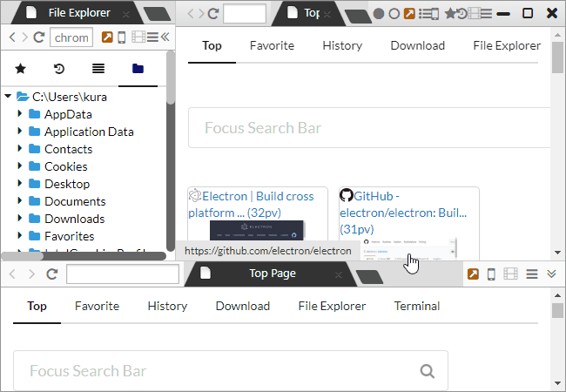The height and width of the screenshot is (392, 566).
Task: Select dark folder tab in left sidebar
Action: click(138, 68)
